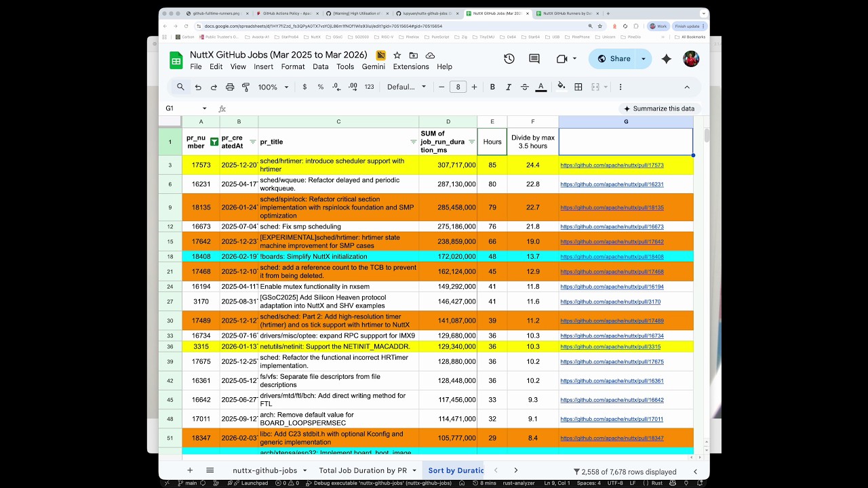Select the row 18 header

(170, 257)
